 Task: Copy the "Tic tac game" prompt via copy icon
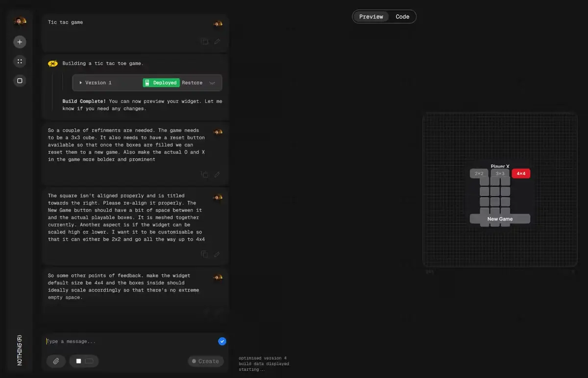[204, 42]
